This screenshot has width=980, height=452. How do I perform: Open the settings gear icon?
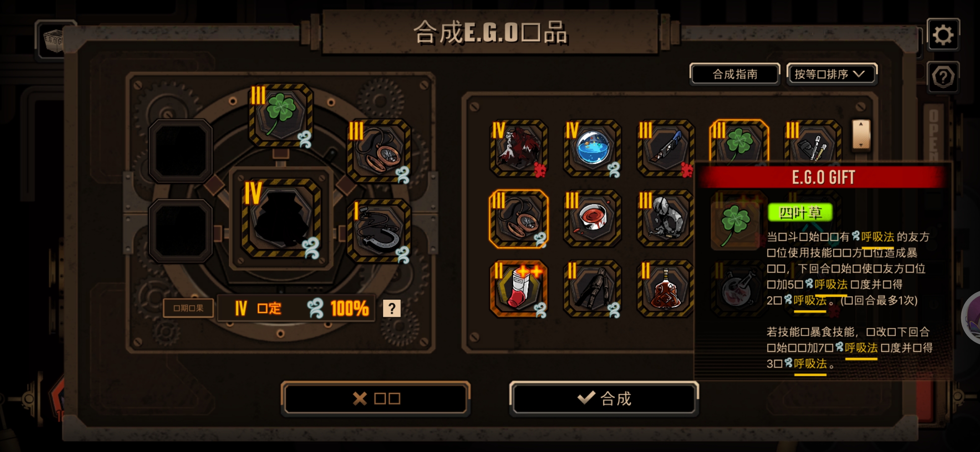943,35
